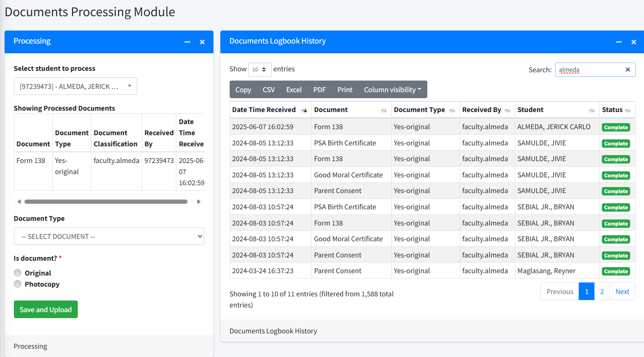Select the Photocopy radio button

17,284
